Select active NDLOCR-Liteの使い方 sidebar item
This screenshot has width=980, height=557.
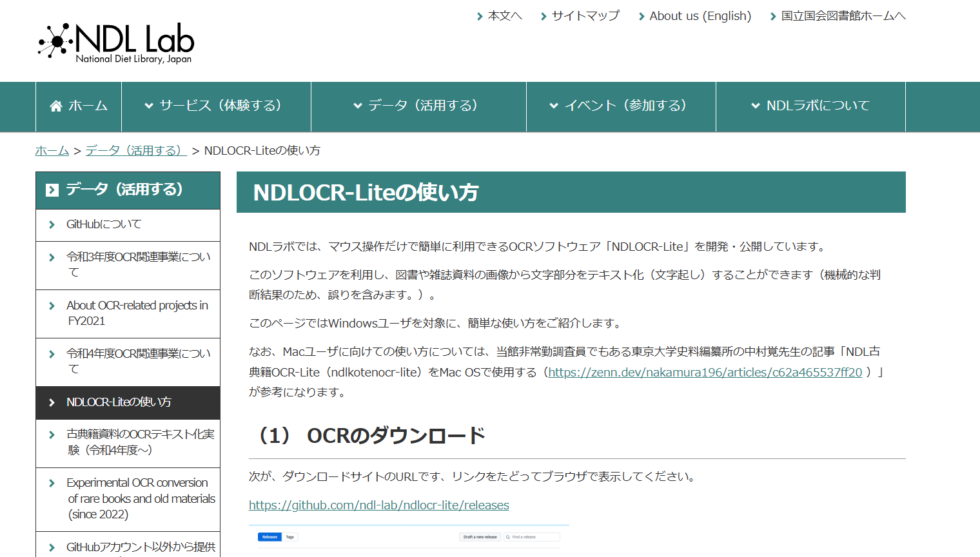coord(128,403)
